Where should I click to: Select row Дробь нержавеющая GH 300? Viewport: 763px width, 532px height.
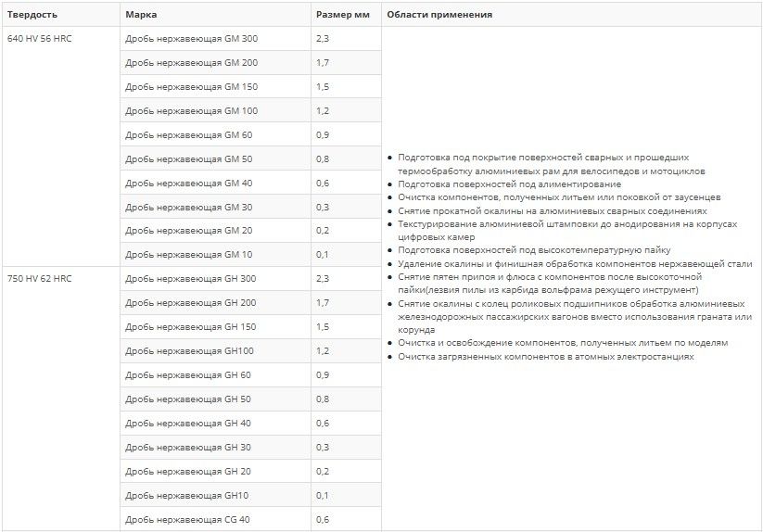pyautogui.click(x=250, y=279)
